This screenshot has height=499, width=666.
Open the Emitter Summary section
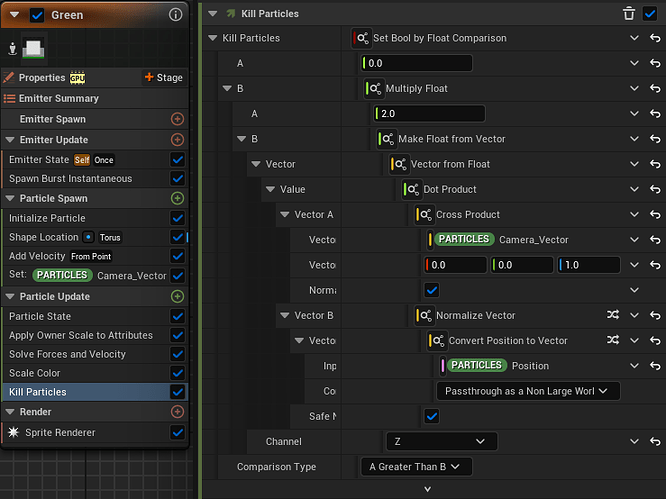pos(95,99)
